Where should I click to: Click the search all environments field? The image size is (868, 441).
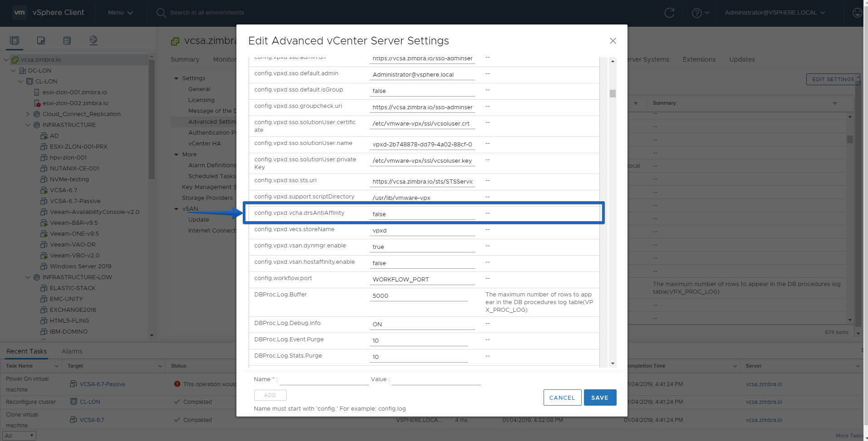coord(207,13)
